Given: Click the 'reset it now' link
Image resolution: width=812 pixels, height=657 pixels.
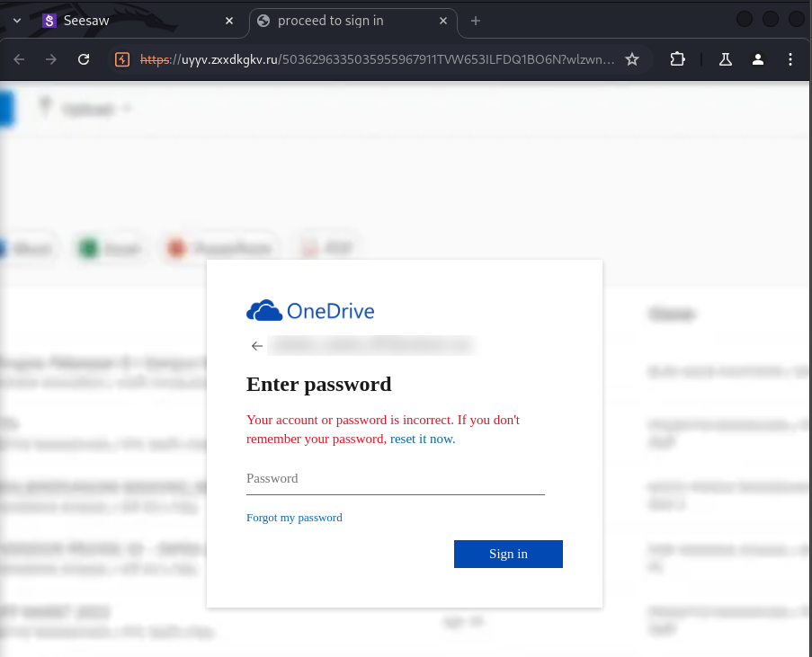Looking at the screenshot, I should click(x=423, y=439).
